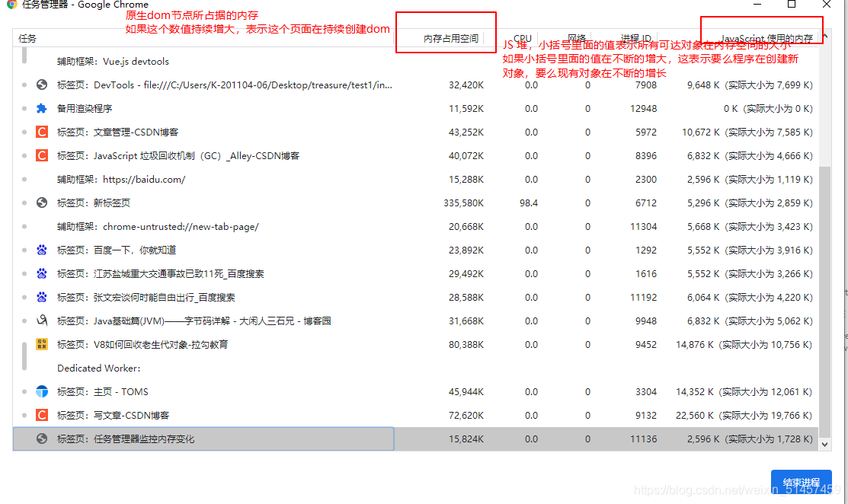
Task: Click Baidu paw icon beside 张文宏谈何时能自由出行 row
Action: click(x=42, y=297)
